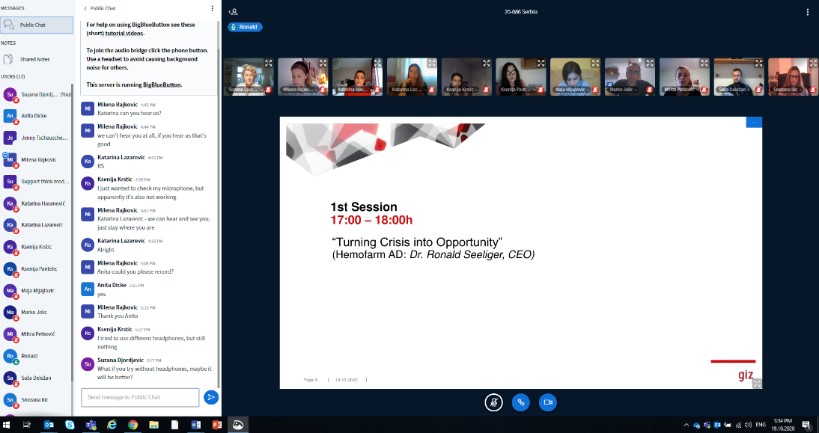The width and height of the screenshot is (819, 433).
Task: Open PowerPoint from the taskbar
Action: [x=217, y=425]
